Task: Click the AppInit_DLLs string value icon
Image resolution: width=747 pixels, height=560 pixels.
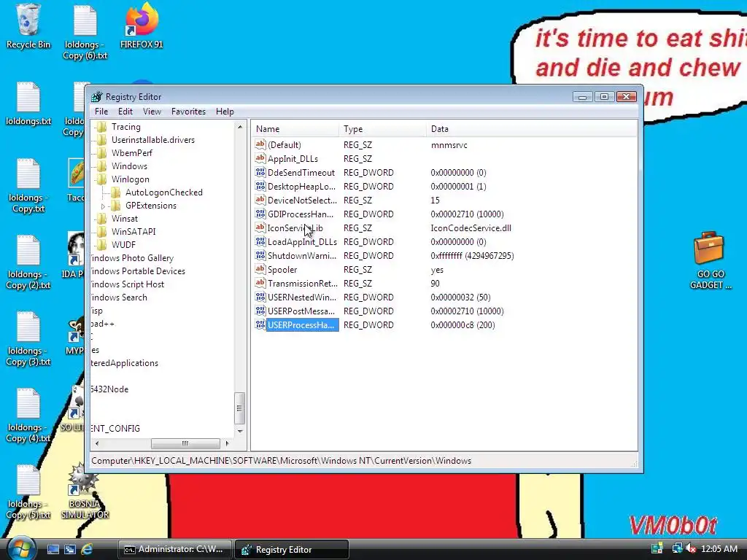Action: pos(260,158)
